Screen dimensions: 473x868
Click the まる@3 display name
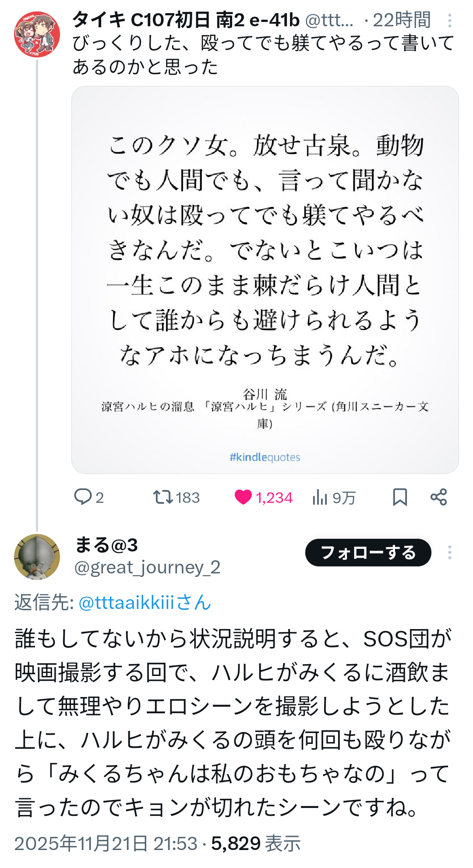click(x=106, y=545)
